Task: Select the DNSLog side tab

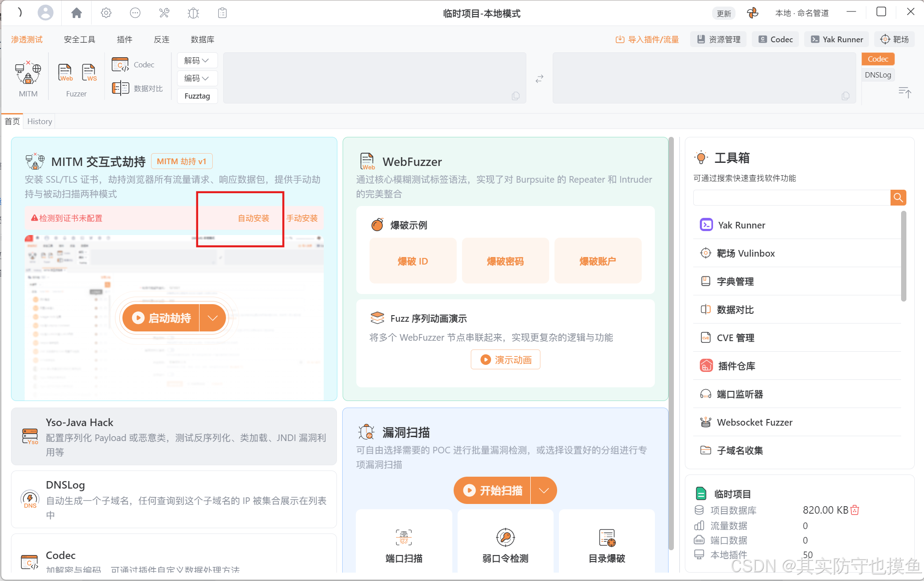Action: [878, 75]
